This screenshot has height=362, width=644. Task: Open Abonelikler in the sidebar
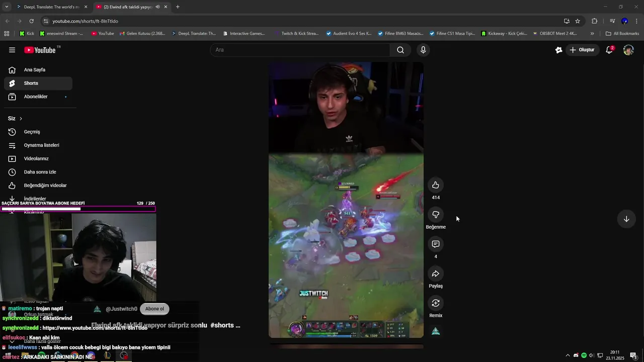[x=38, y=97]
